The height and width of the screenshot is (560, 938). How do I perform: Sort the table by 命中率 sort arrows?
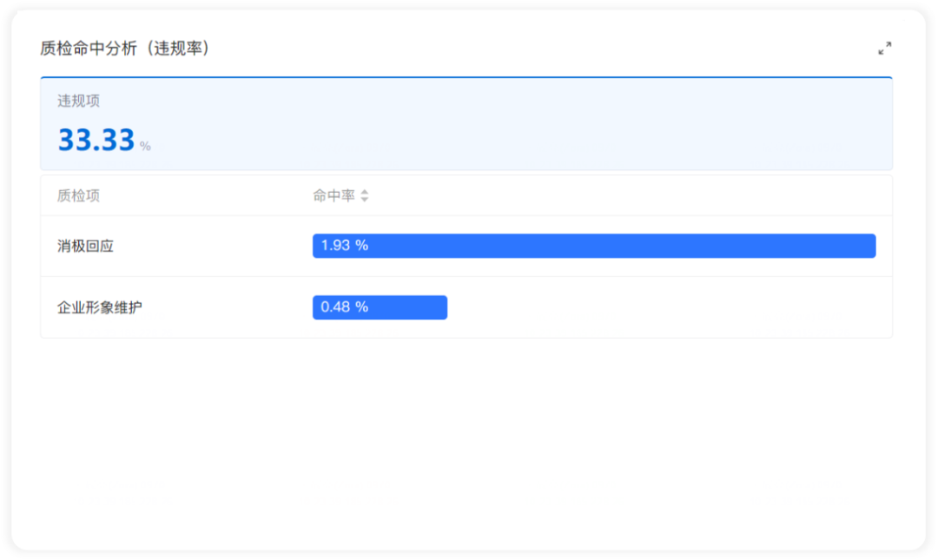click(364, 195)
